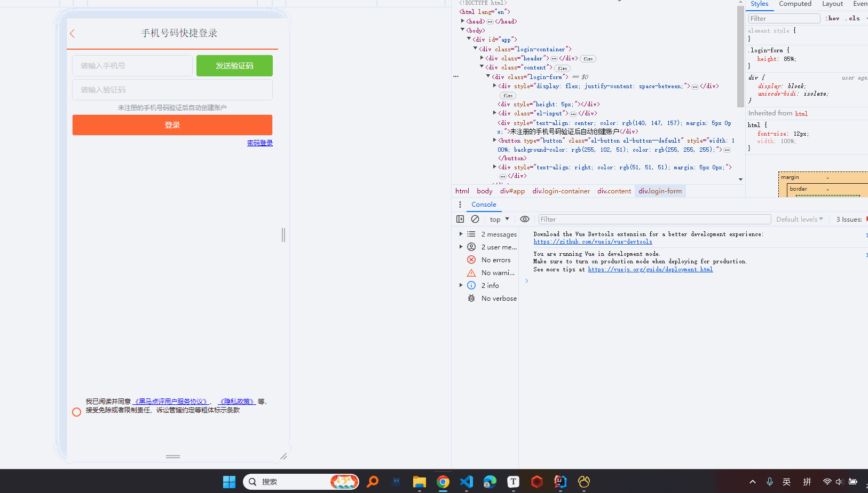Select div.login-form breadcrumb item
The height and width of the screenshot is (493, 868).
[x=660, y=191]
